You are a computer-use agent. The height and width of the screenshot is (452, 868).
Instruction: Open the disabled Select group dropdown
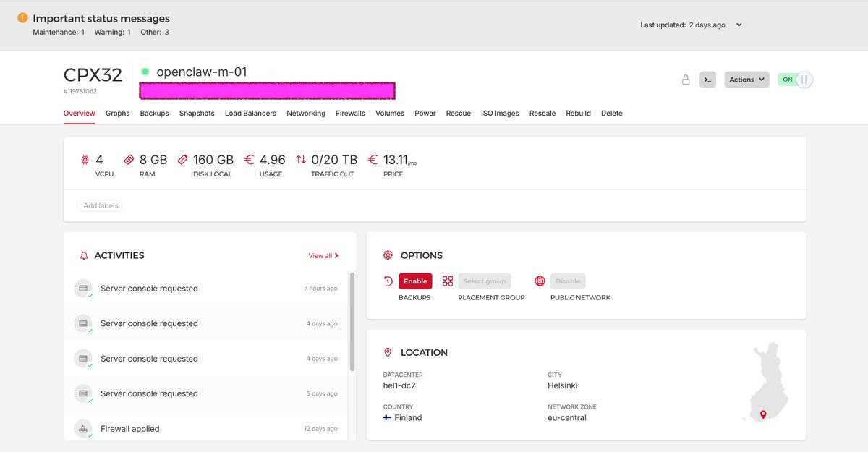[484, 281]
